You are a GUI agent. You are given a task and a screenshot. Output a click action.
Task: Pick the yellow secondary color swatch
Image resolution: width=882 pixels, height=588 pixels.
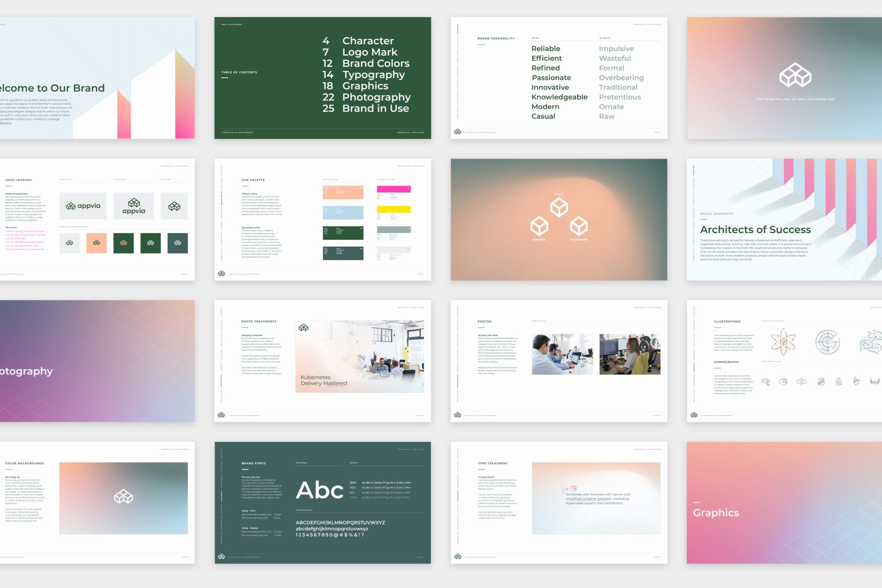394,209
